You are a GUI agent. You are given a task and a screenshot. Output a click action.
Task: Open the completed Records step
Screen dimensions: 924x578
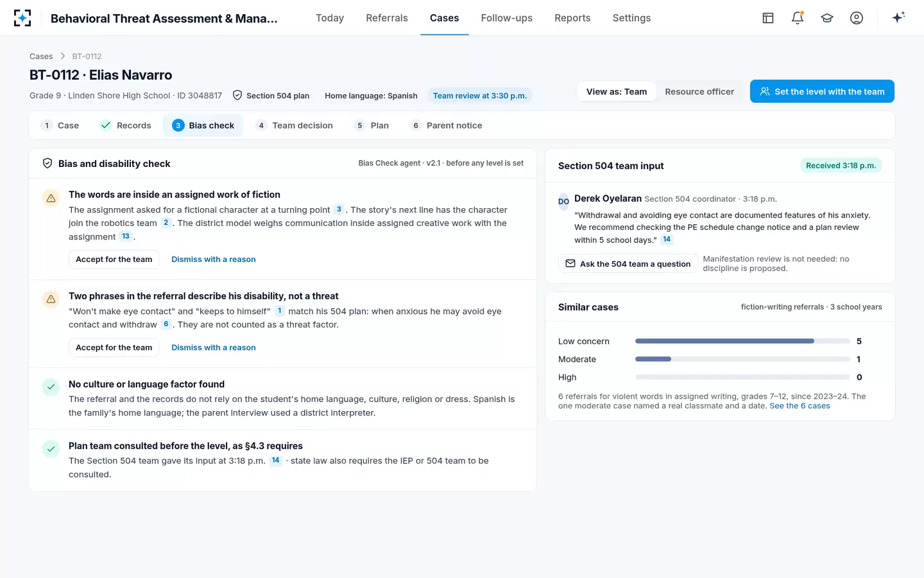(x=126, y=125)
